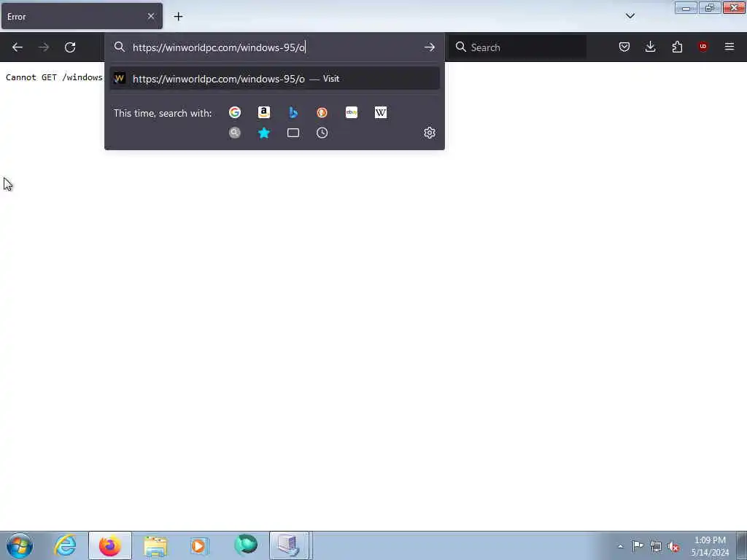This screenshot has height=560, width=747.
Task: Click the muted volume tray icon
Action: (673, 547)
